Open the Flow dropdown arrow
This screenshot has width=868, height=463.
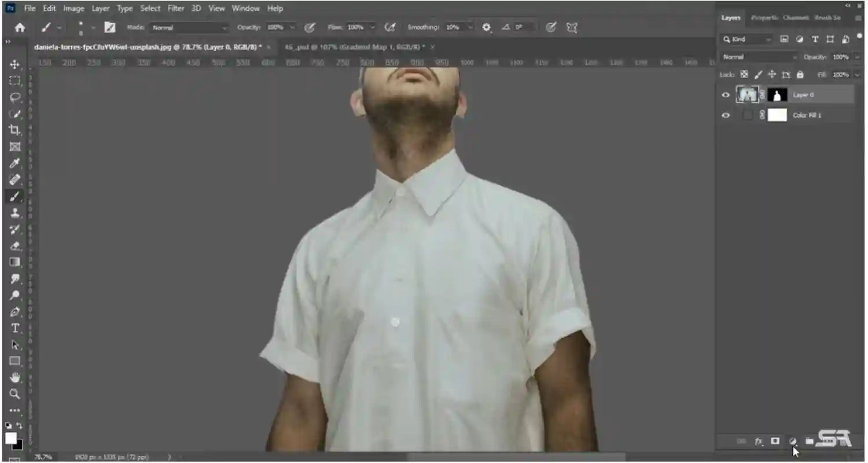pos(372,27)
